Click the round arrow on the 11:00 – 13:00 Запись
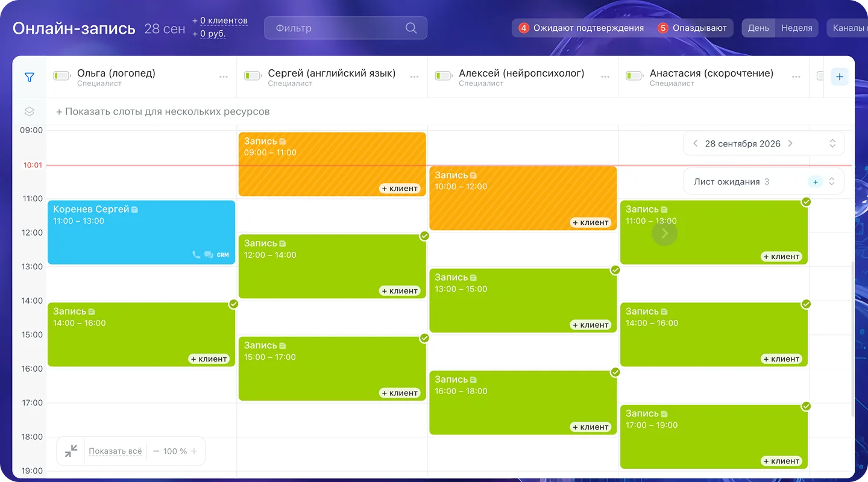868x482 pixels. pos(664,233)
